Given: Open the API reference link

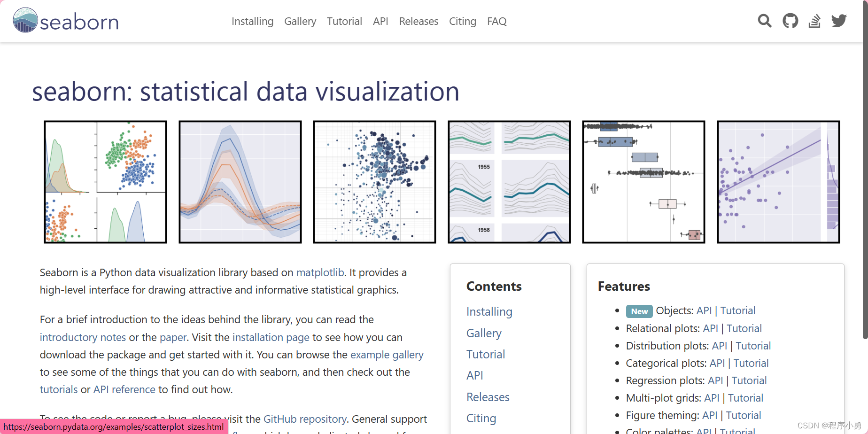Looking at the screenshot, I should (x=124, y=389).
